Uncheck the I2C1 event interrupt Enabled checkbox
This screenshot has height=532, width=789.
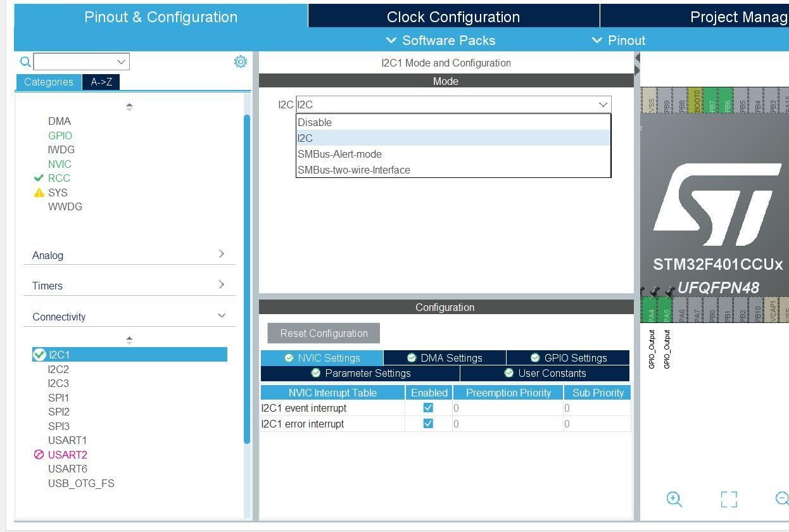click(429, 407)
